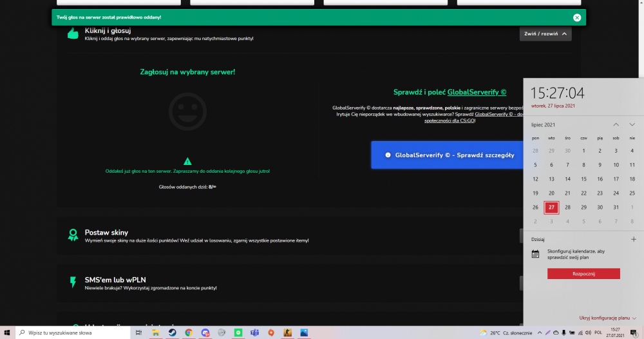Open the gray disc icon on taskbar

(222, 333)
